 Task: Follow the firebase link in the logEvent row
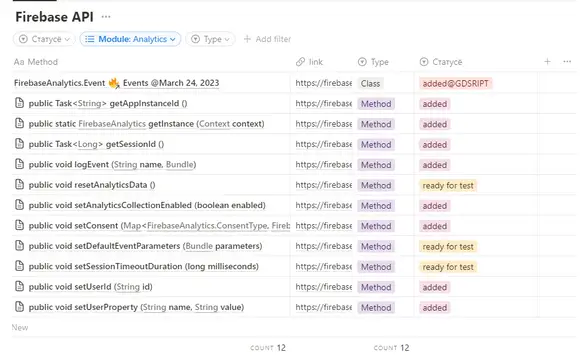(x=323, y=165)
